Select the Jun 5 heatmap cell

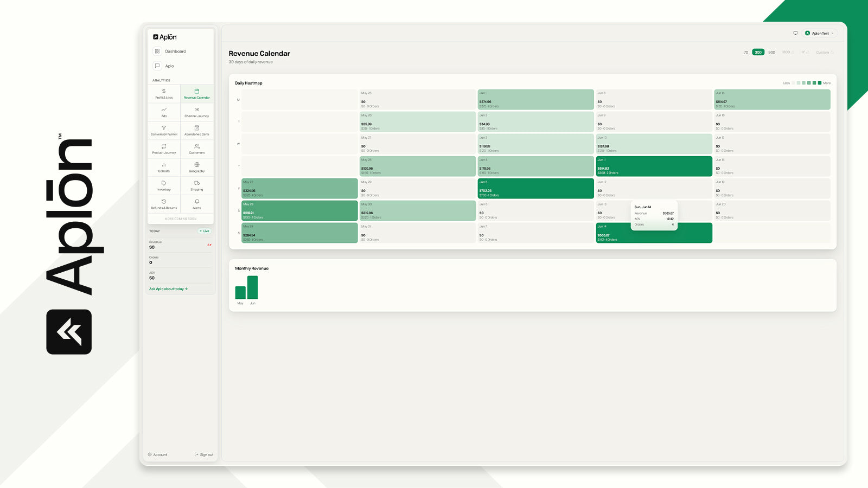point(536,189)
